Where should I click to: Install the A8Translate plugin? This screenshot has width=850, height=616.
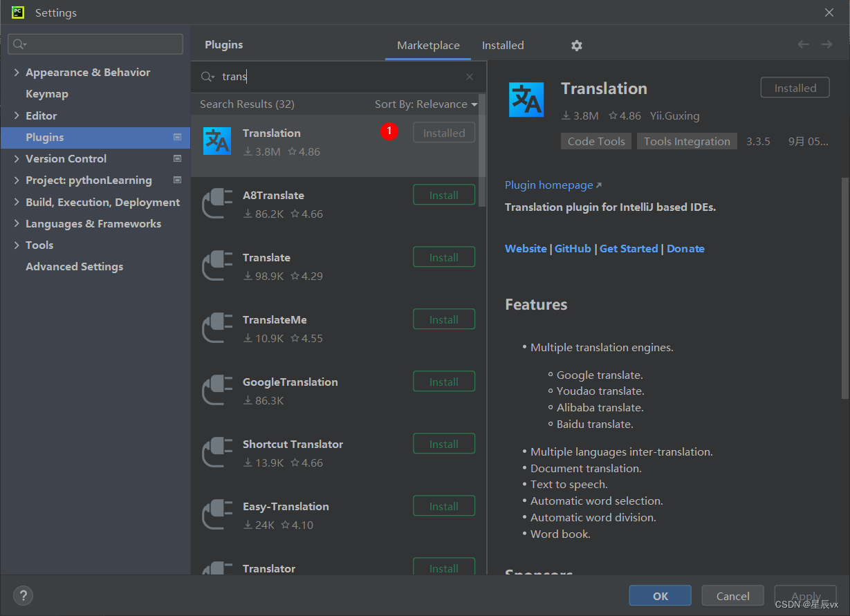(x=444, y=195)
